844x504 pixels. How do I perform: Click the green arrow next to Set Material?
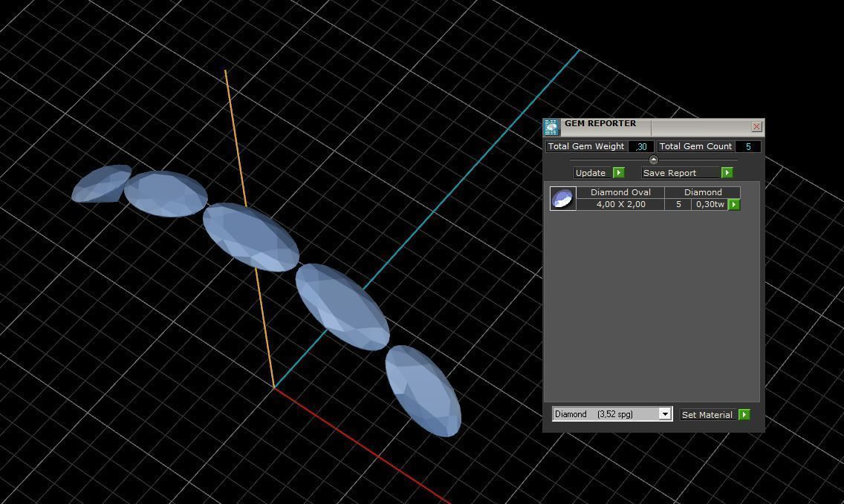[x=744, y=415]
